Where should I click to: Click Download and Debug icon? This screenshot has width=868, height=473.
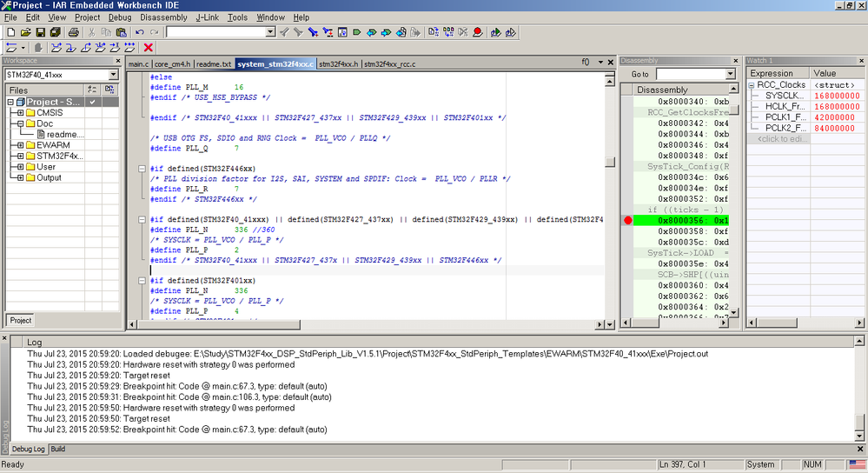[495, 32]
